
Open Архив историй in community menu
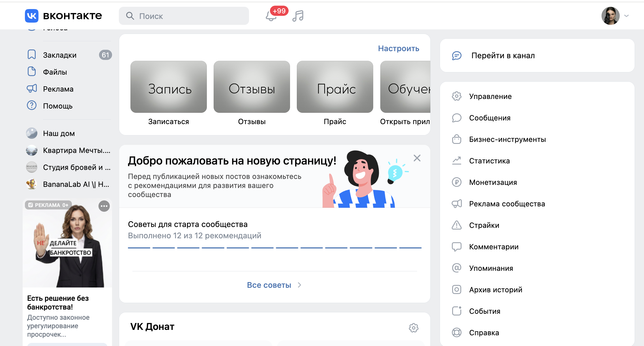537,289
